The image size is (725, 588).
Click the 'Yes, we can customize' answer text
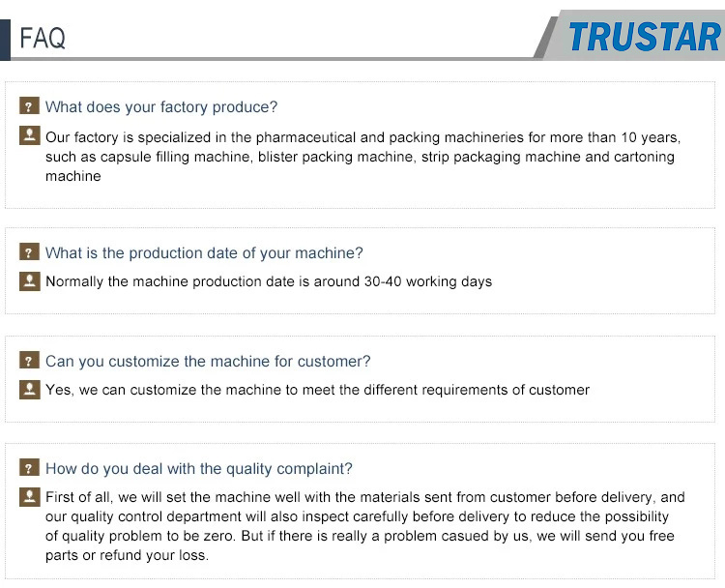pyautogui.click(x=317, y=390)
